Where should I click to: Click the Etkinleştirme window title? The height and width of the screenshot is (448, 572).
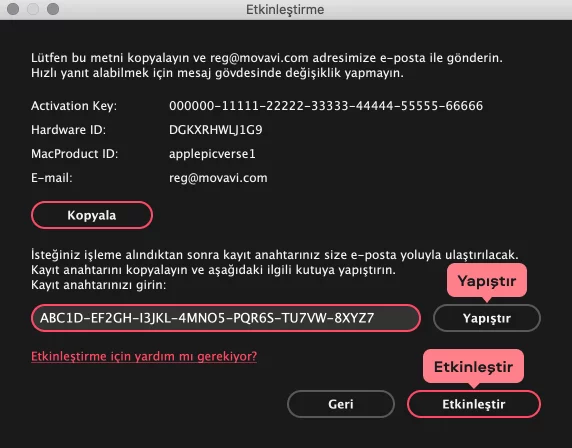[x=285, y=9]
